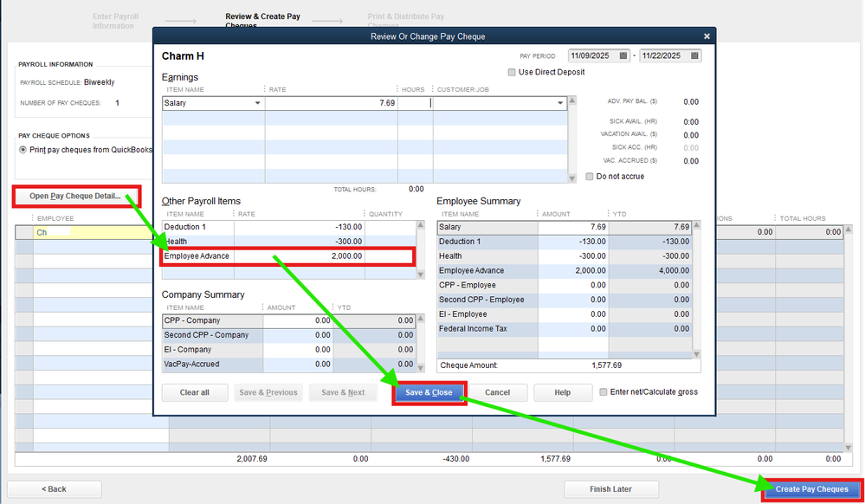Click the Save & Close button
The height and width of the screenshot is (504, 865).
click(x=429, y=392)
